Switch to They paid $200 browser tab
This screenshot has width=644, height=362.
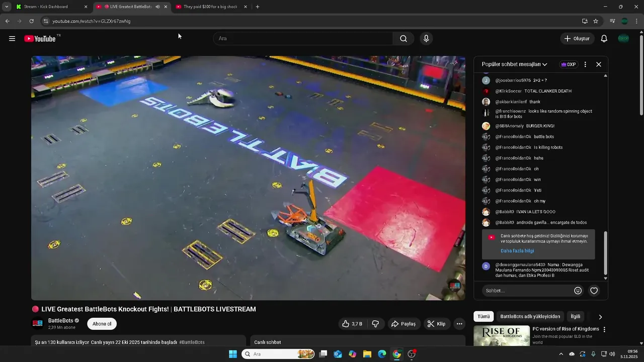pos(210,7)
